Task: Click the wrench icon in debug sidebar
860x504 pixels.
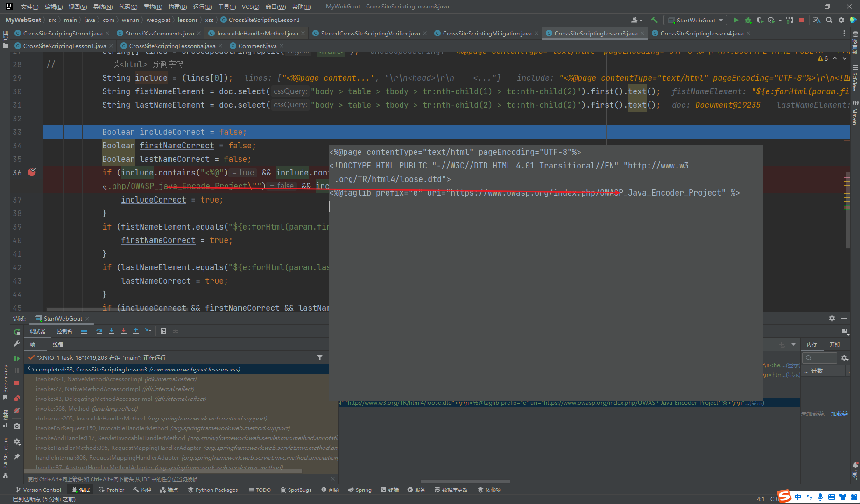Action: [17, 343]
